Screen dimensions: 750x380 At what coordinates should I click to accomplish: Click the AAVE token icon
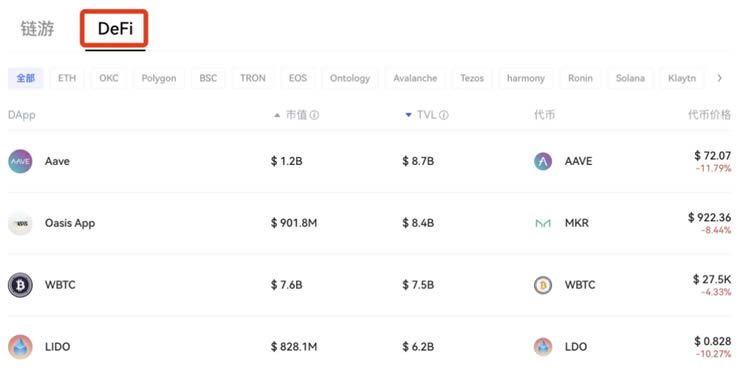tap(543, 161)
